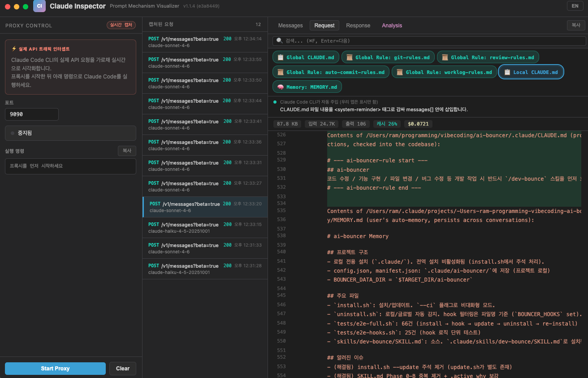Select the 12:31:28 claude-haiku request entry
The width and height of the screenshot is (588, 378).
pyautogui.click(x=205, y=269)
